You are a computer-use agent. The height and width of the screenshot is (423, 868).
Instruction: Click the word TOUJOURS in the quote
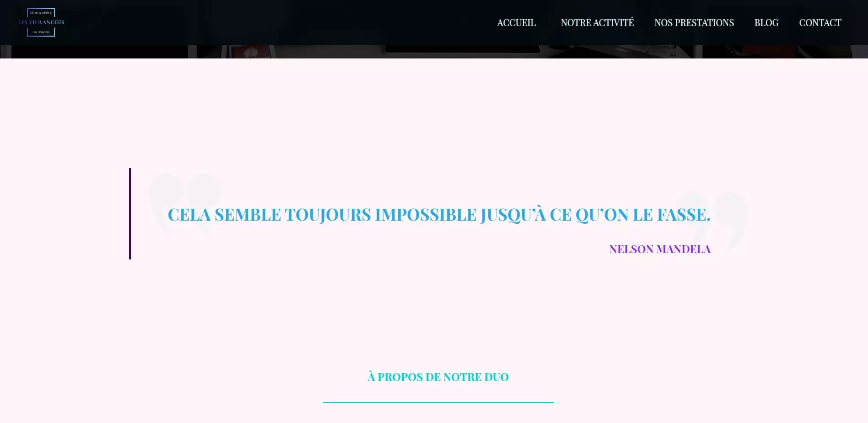[x=327, y=215]
